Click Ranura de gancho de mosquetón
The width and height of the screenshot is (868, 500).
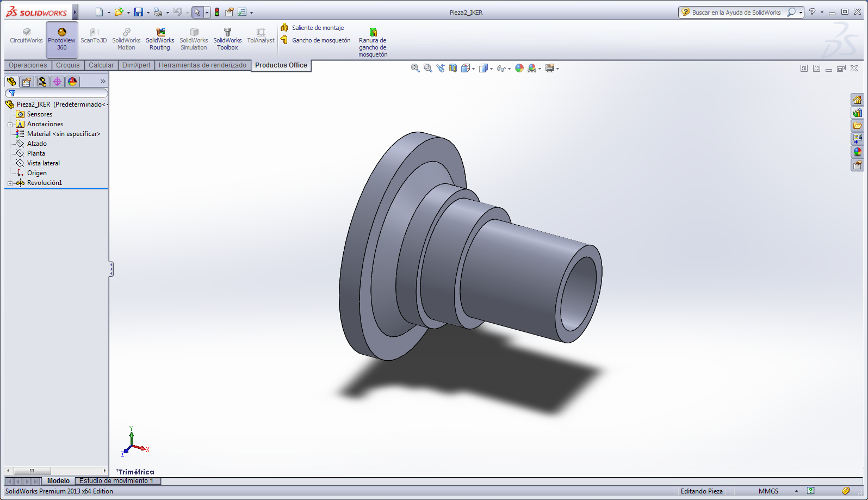[x=373, y=42]
